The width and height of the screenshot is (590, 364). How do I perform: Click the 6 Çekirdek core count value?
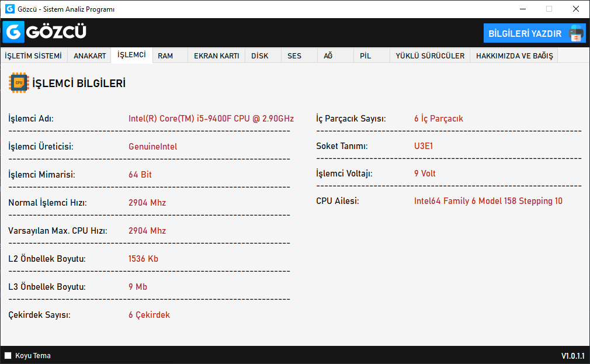coord(149,315)
